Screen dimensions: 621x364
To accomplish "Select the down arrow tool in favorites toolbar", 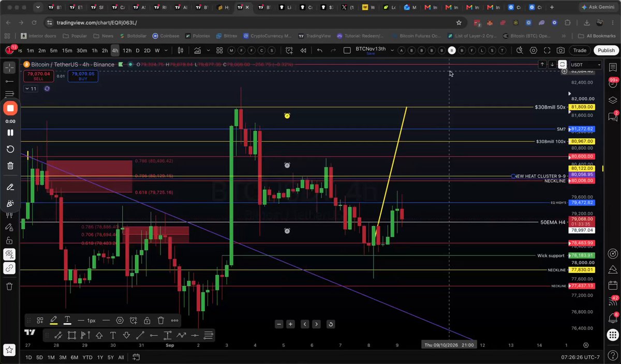I will (x=126, y=335).
